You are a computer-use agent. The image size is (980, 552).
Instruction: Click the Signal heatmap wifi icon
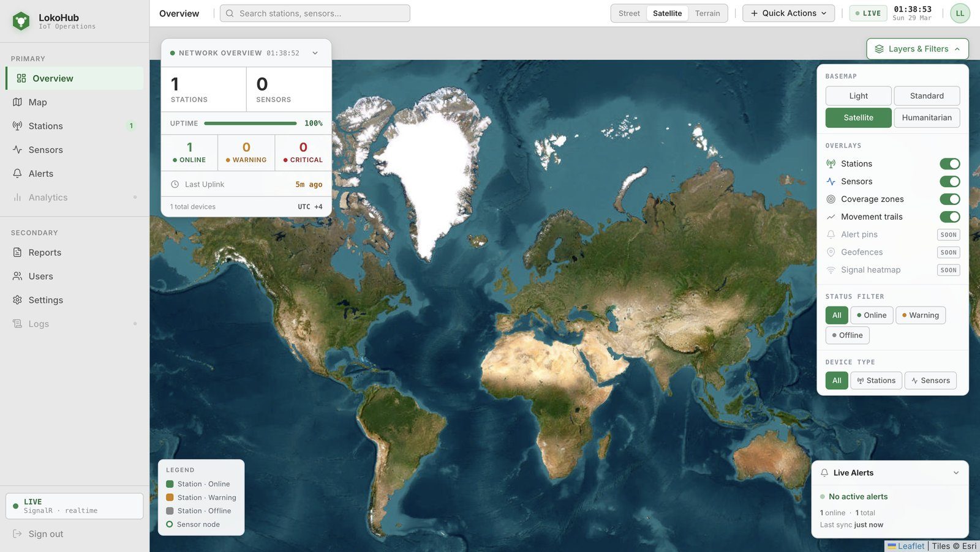[831, 270]
